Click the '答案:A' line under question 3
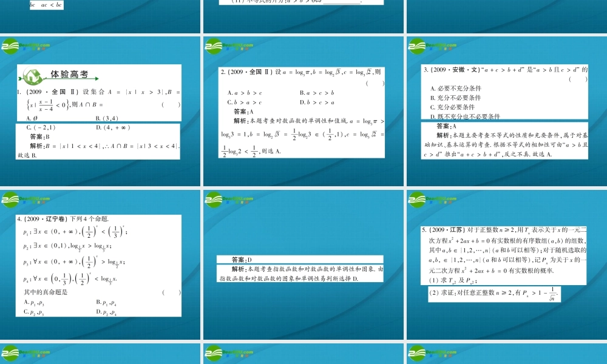This screenshot has width=607, height=364. coord(446,126)
